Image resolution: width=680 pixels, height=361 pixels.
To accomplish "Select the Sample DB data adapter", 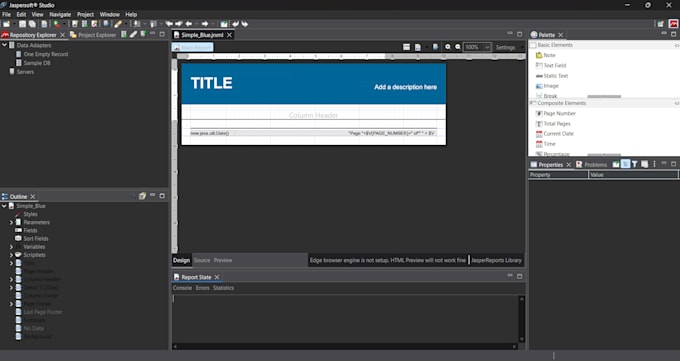I will [x=33, y=63].
